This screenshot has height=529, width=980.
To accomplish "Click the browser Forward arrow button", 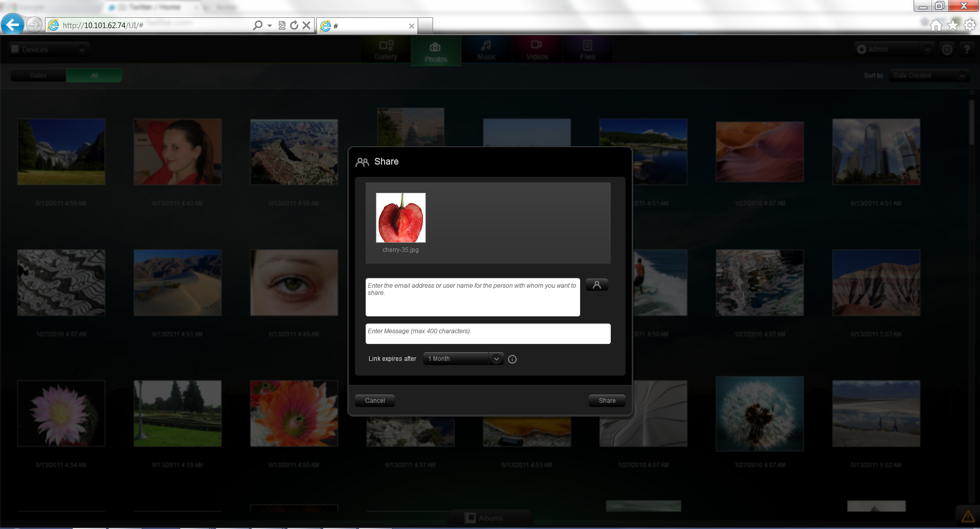I will [34, 25].
